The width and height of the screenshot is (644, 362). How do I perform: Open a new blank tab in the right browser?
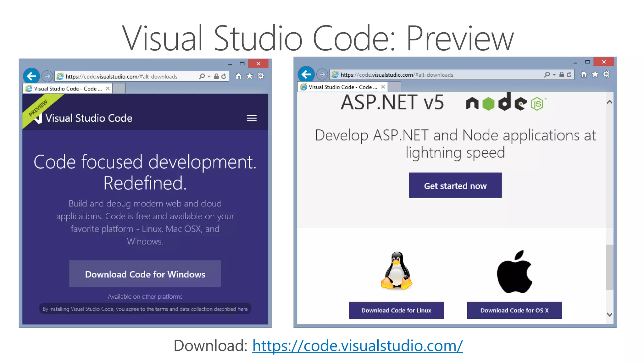pyautogui.click(x=395, y=87)
